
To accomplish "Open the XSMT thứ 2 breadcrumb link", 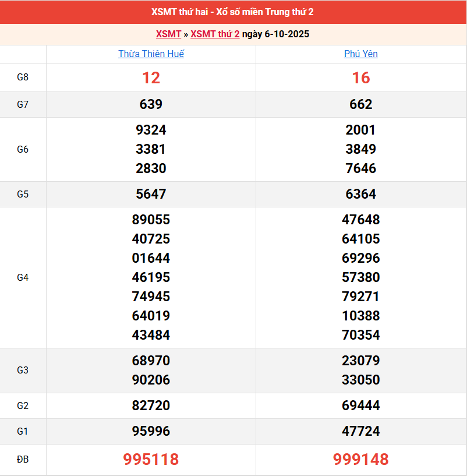I will coord(215,34).
